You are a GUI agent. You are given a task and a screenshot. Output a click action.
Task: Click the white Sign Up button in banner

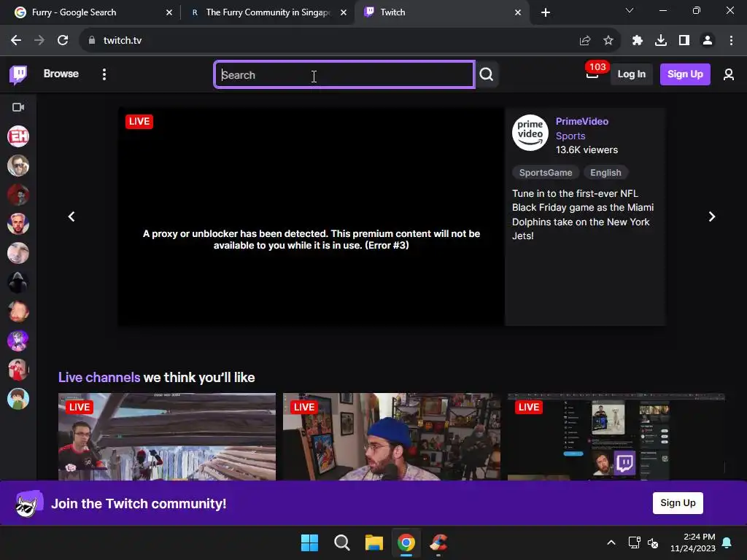678,503
